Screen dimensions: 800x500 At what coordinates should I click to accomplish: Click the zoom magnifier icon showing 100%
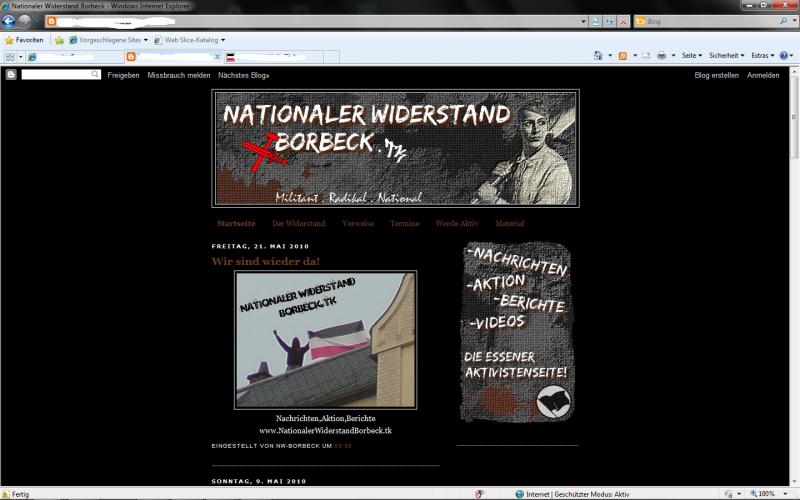pos(754,494)
